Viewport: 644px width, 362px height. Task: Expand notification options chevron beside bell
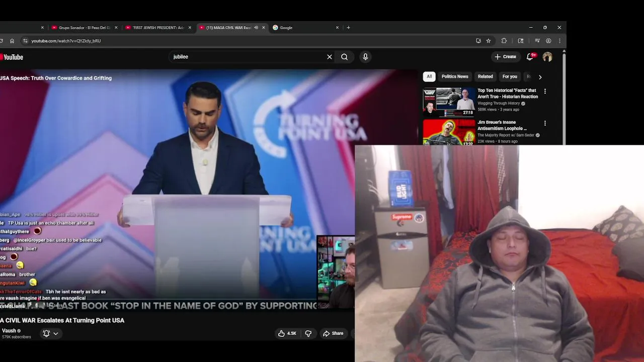56,333
